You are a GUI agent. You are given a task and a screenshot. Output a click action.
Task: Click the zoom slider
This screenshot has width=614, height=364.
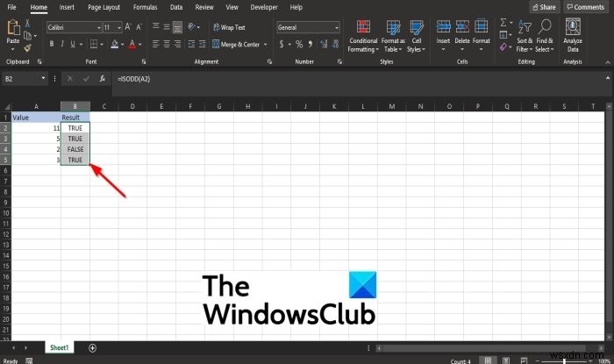coord(564,360)
